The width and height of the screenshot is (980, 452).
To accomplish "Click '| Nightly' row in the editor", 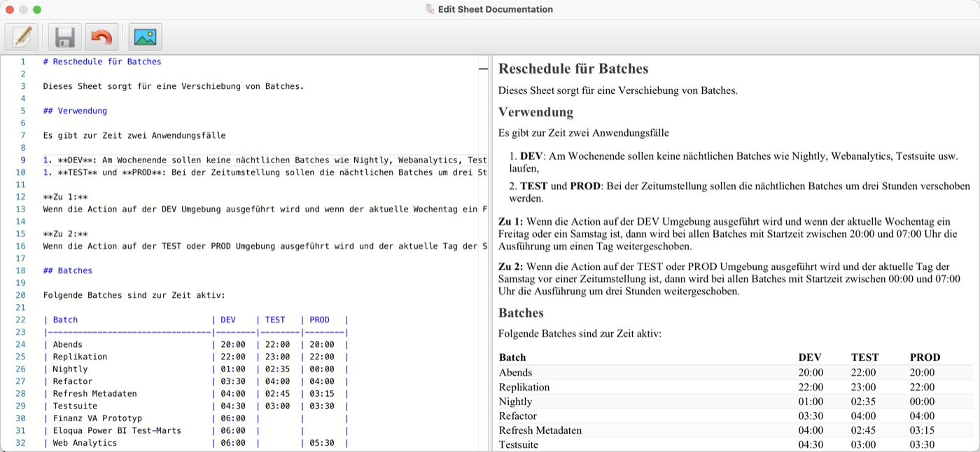I will (196, 369).
